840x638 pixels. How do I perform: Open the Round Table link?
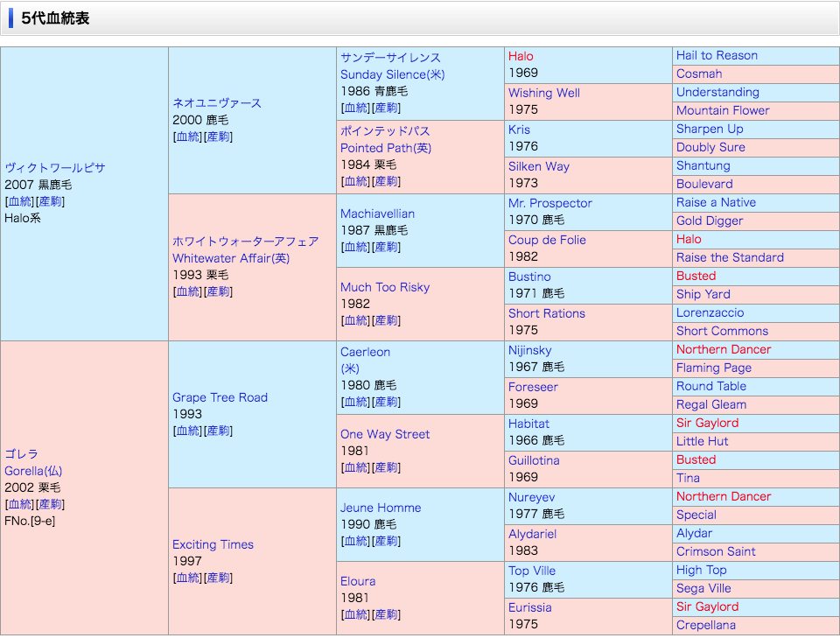(x=711, y=386)
